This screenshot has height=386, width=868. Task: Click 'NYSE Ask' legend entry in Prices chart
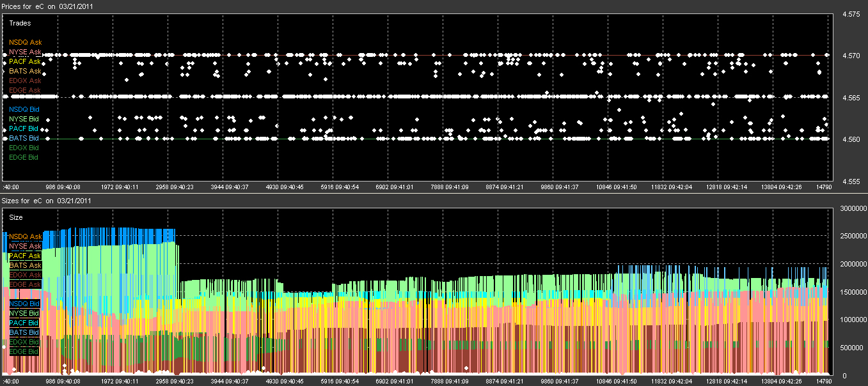(26, 52)
